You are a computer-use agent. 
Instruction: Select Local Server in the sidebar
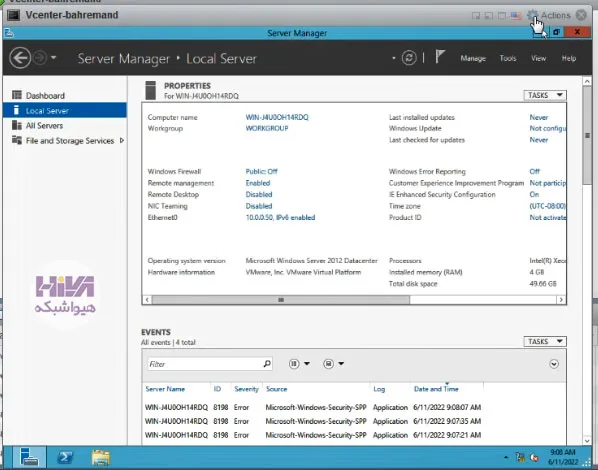tap(65, 111)
